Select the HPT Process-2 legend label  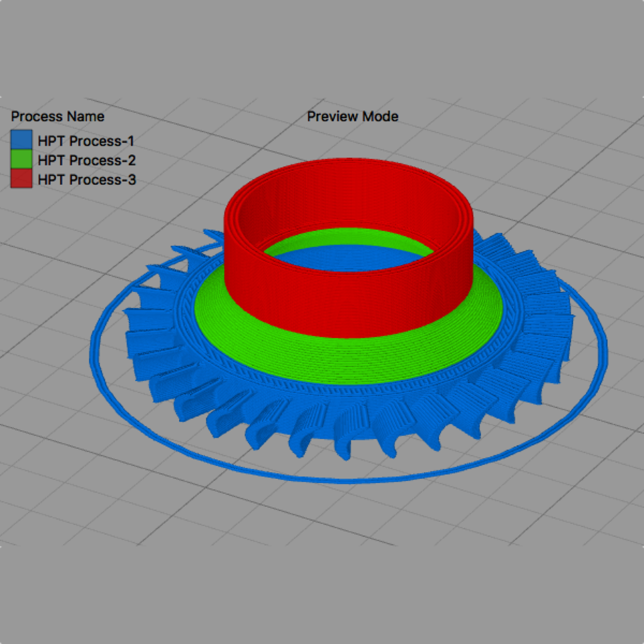tap(87, 160)
